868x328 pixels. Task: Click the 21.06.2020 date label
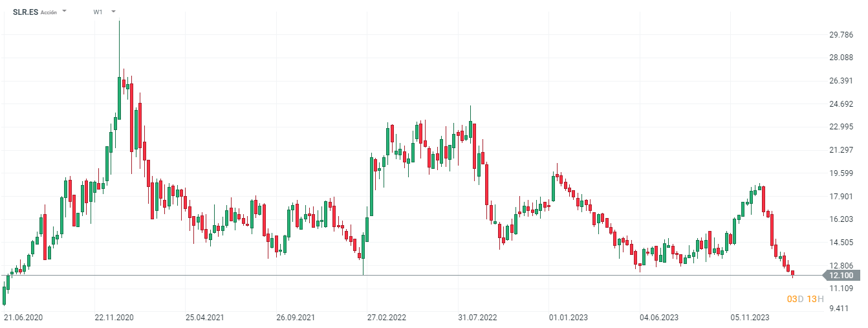[x=23, y=318]
